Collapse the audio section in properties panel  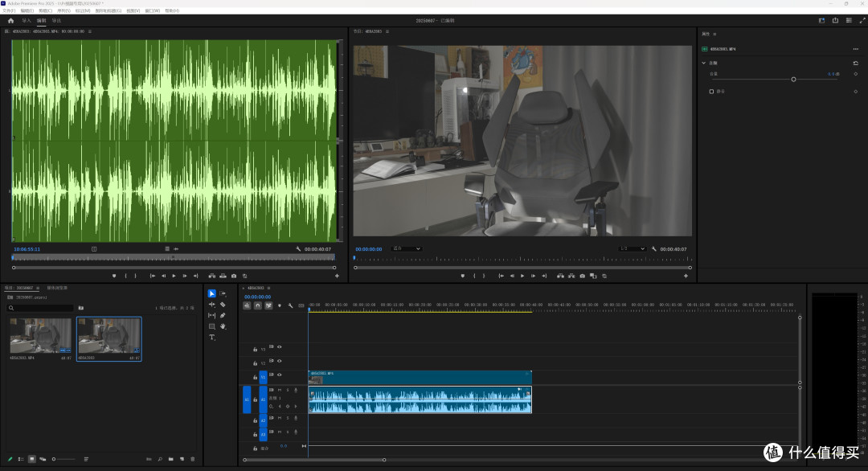[703, 63]
